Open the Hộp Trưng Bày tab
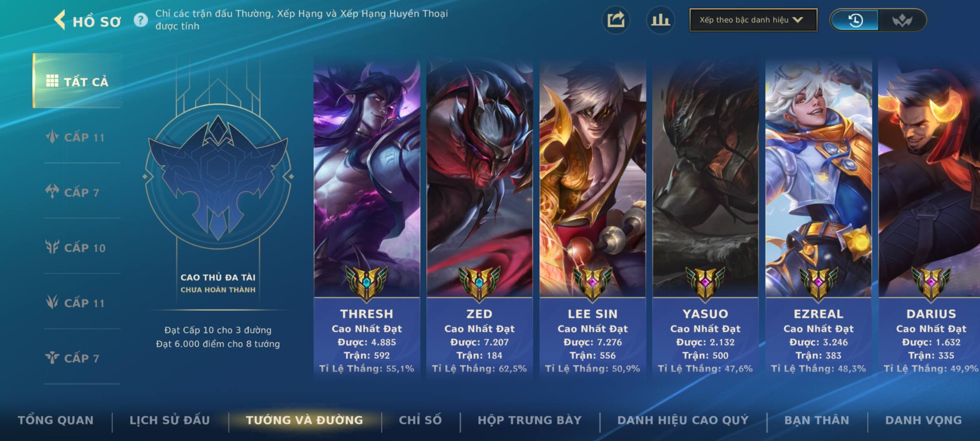The image size is (980, 441). (530, 420)
